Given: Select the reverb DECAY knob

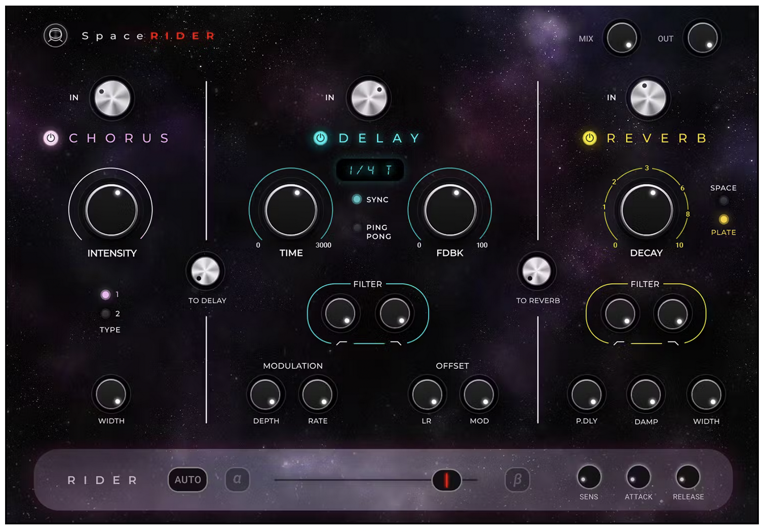Looking at the screenshot, I should [x=646, y=210].
